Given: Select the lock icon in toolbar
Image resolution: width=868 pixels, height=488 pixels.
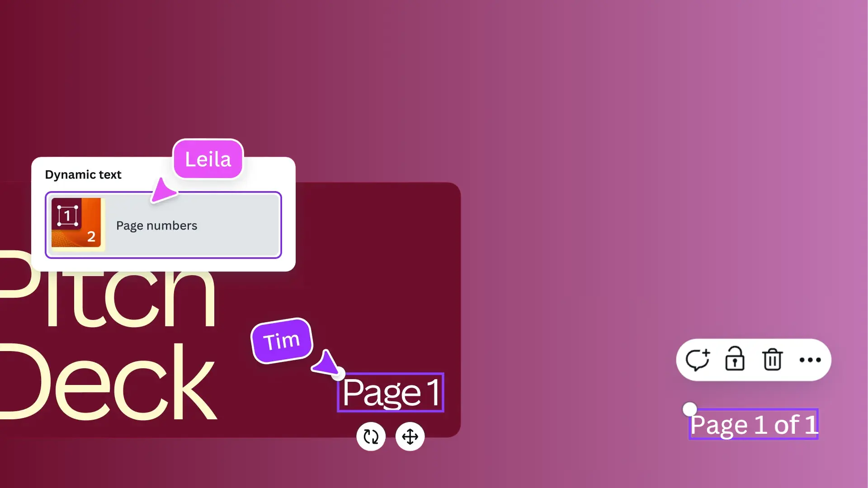Looking at the screenshot, I should [735, 359].
